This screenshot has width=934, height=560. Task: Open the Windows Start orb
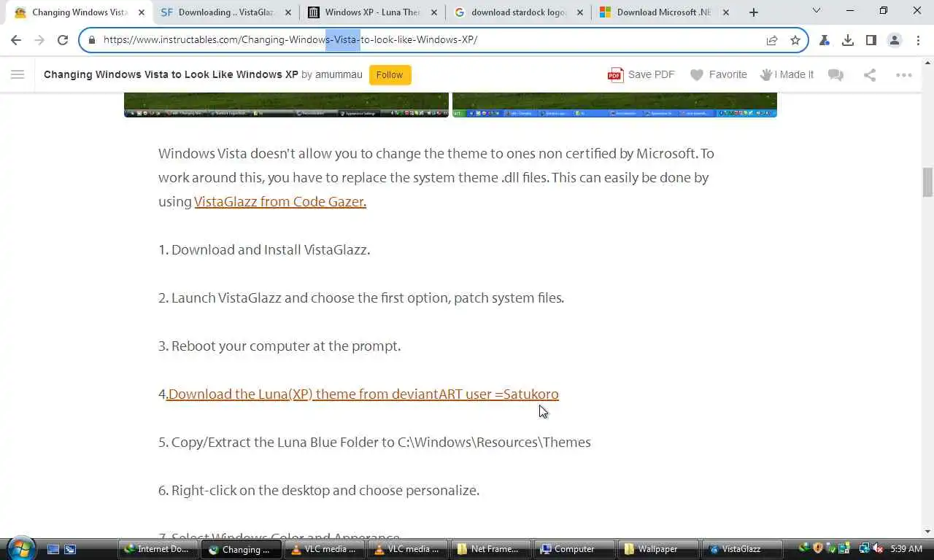click(21, 548)
